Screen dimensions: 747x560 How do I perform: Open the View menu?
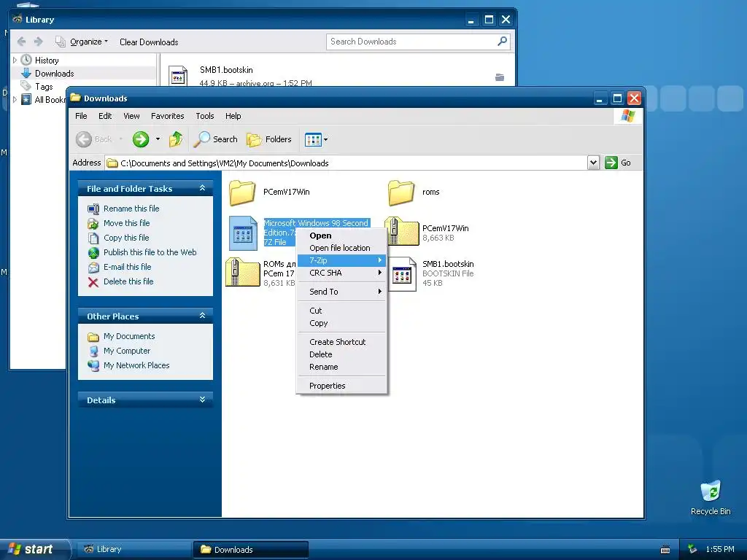pyautogui.click(x=131, y=116)
